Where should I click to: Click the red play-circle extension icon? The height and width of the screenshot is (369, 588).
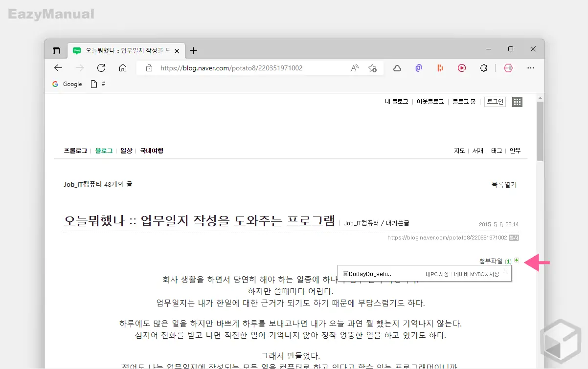pyautogui.click(x=461, y=68)
